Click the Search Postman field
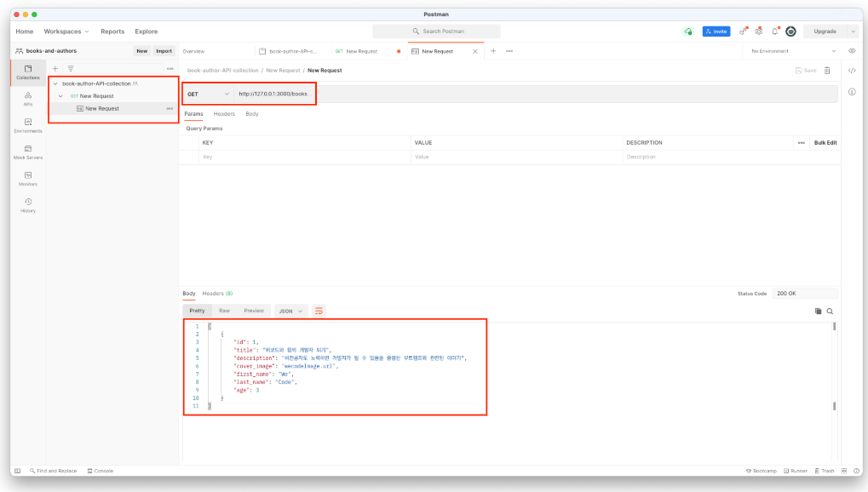 [x=436, y=31]
